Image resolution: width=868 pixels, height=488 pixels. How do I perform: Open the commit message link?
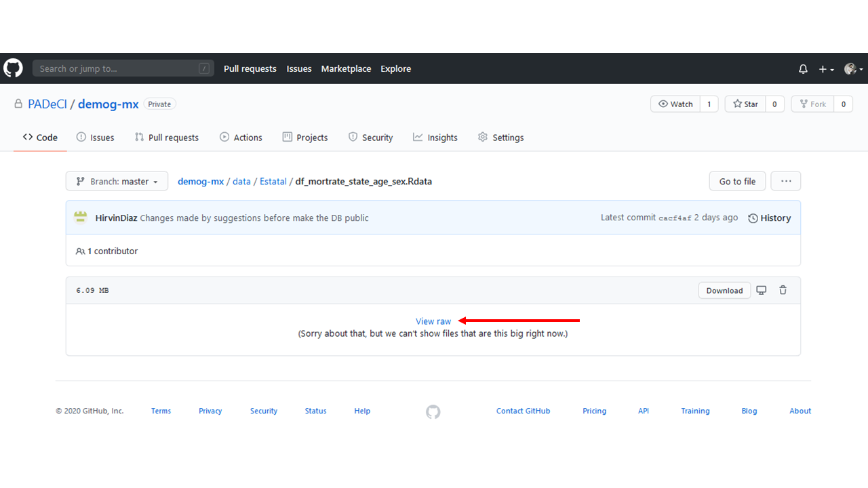click(x=254, y=218)
